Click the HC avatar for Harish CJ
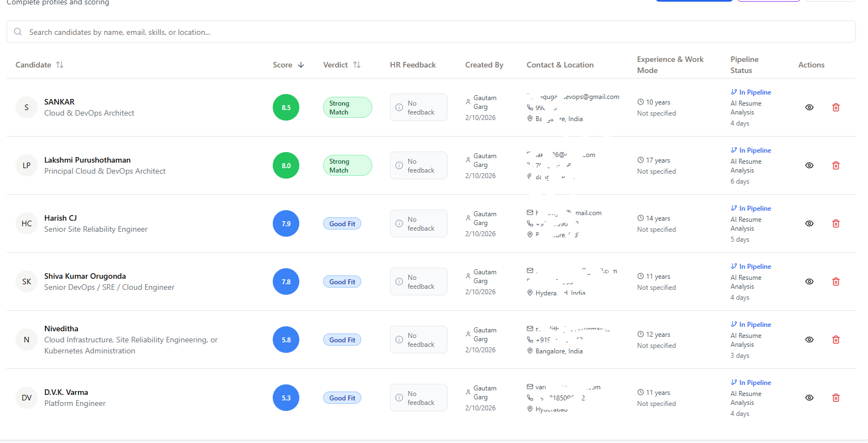Screen dimensions: 868x443 [27, 223]
